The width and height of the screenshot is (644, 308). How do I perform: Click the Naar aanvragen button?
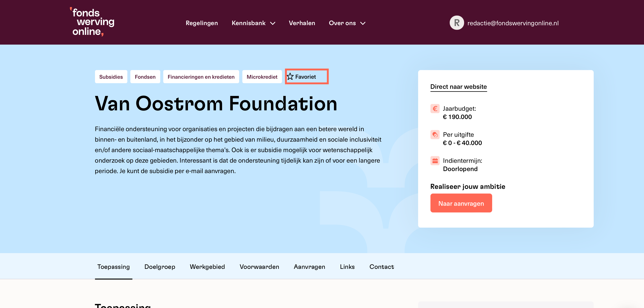pos(461,203)
